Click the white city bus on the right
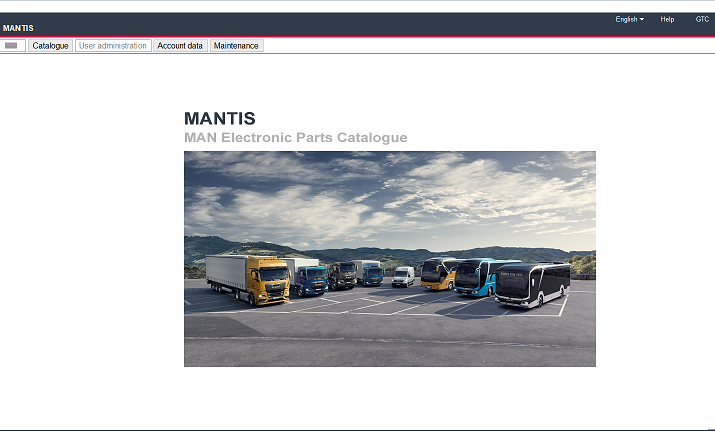This screenshot has width=715, height=431. (532, 285)
